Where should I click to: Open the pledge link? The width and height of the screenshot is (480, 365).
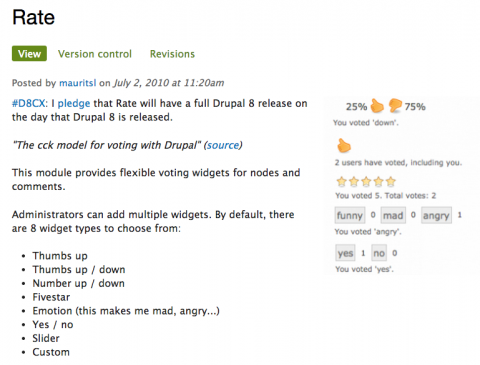pyautogui.click(x=74, y=104)
